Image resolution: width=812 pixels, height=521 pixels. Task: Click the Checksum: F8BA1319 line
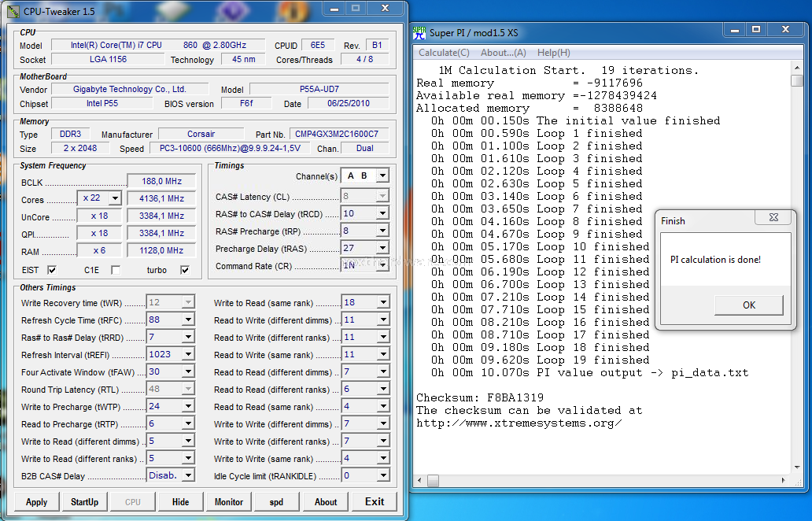[x=480, y=397]
